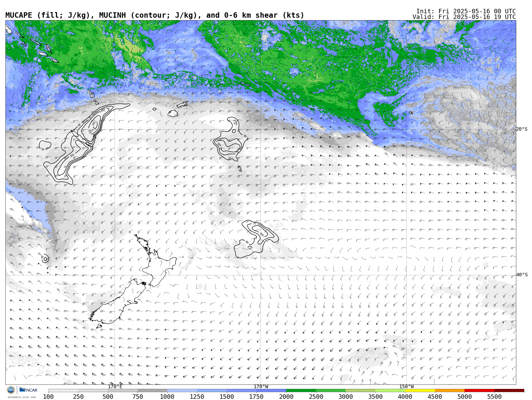The height and width of the screenshot is (400, 532).
Task: Click the 20°S latitude label
Action: (x=522, y=129)
